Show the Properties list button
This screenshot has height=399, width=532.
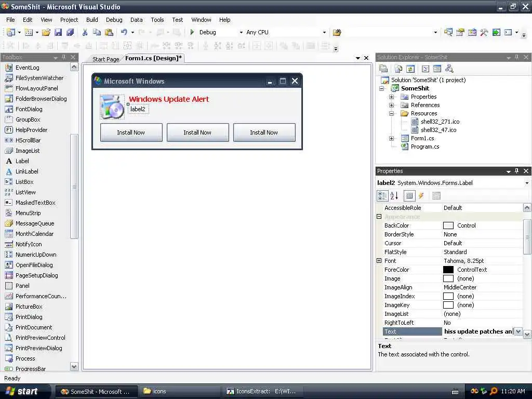409,196
